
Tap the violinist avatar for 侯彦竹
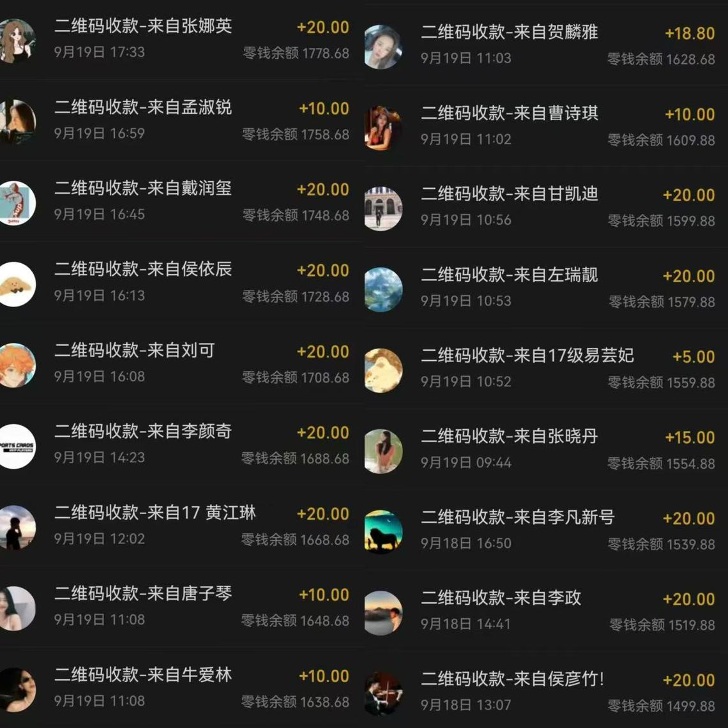[384, 694]
